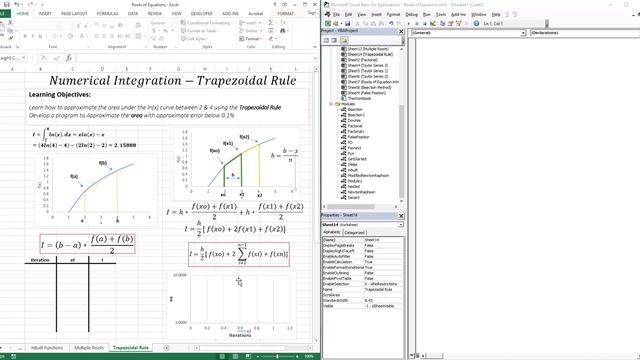The image size is (640, 360).
Task: Click the new sheet plus button
Action: tap(167, 348)
